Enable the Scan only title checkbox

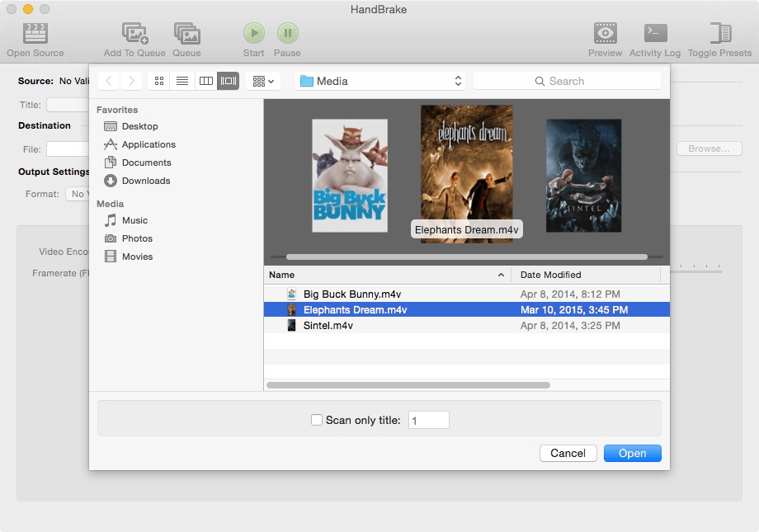317,421
